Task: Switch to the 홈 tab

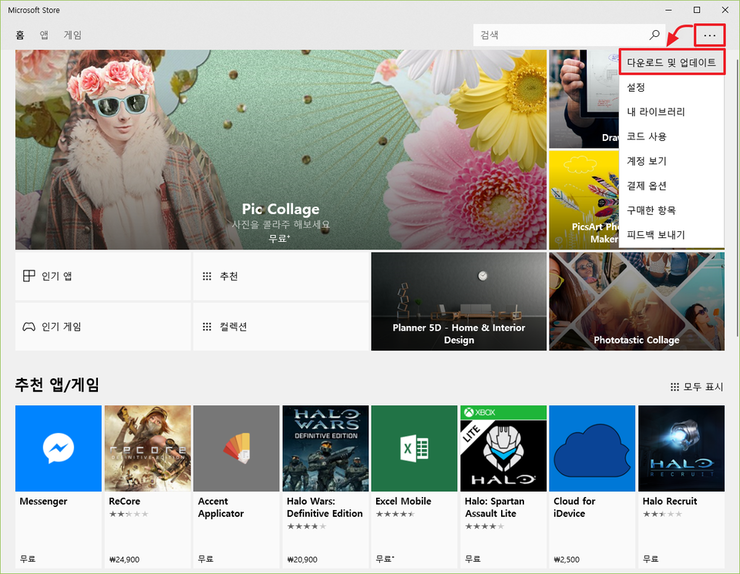Action: tap(20, 35)
